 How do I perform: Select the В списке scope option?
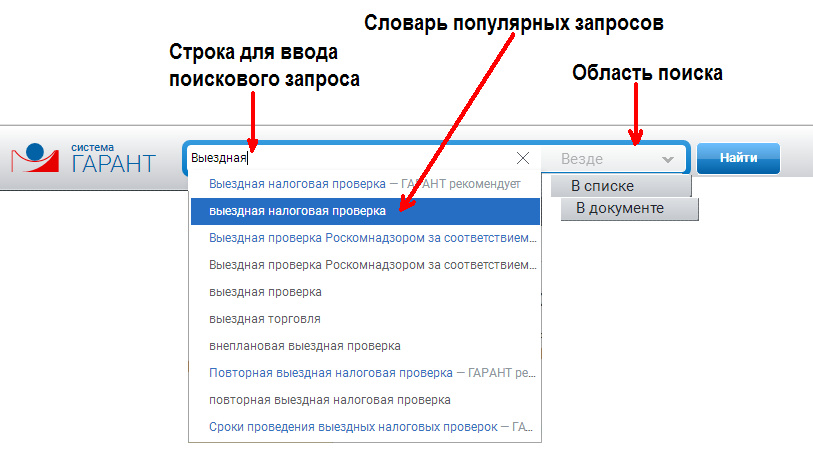pyautogui.click(x=620, y=186)
